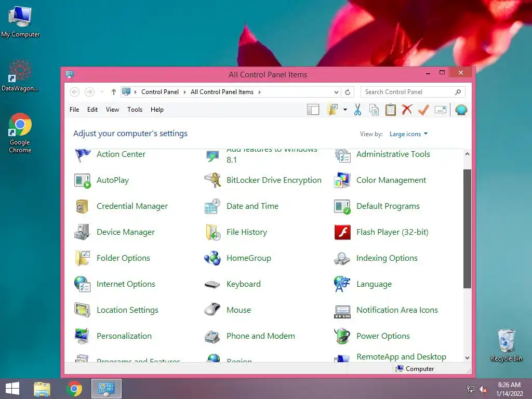Open the Credential Manager safe icon
This screenshot has width=532, height=399.
[x=82, y=206]
